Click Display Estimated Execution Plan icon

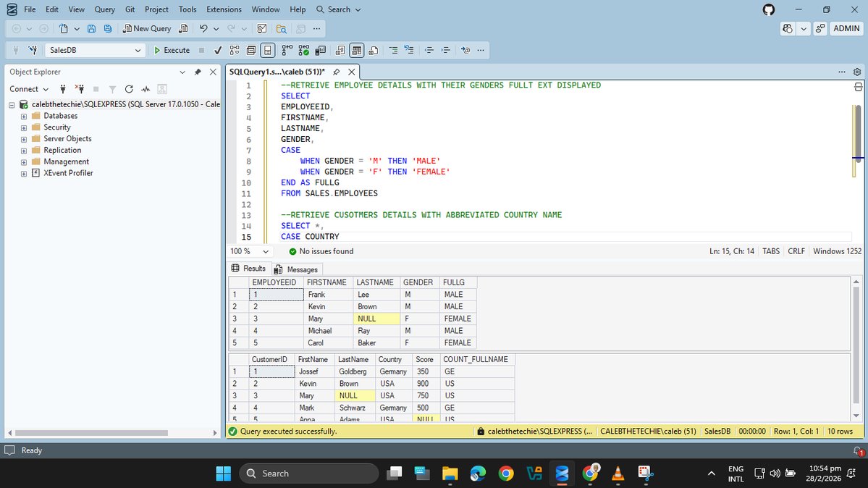235,50
